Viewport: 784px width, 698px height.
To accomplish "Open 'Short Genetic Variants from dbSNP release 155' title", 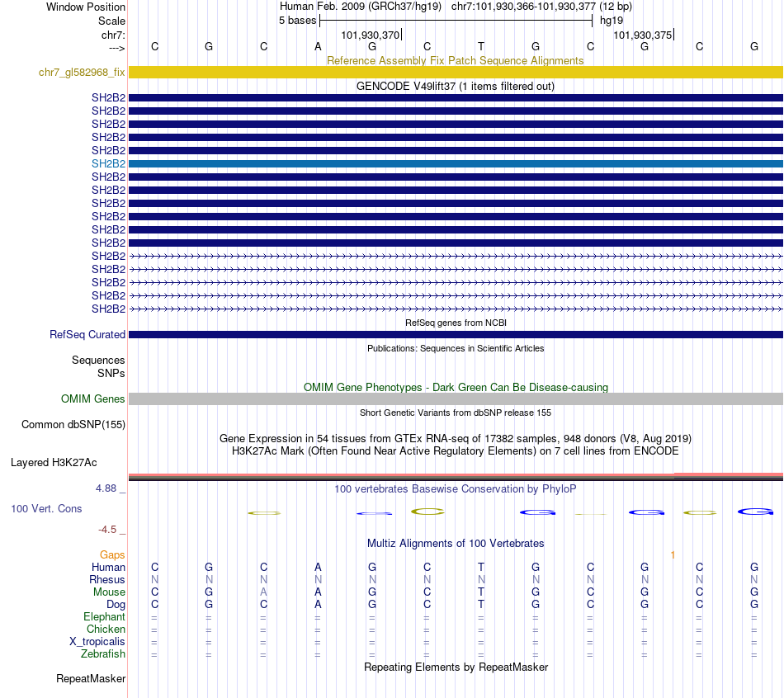I will point(456,413).
